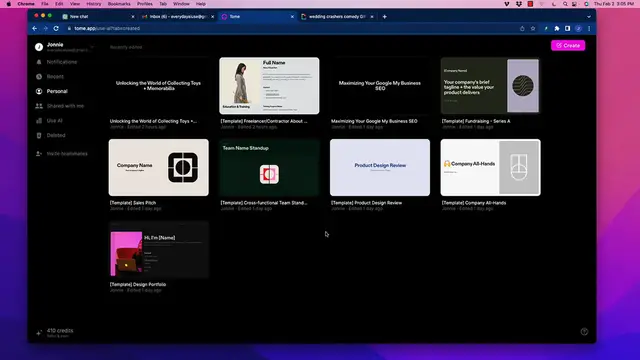Click the Use AI bar chart icon

[x=39, y=121]
